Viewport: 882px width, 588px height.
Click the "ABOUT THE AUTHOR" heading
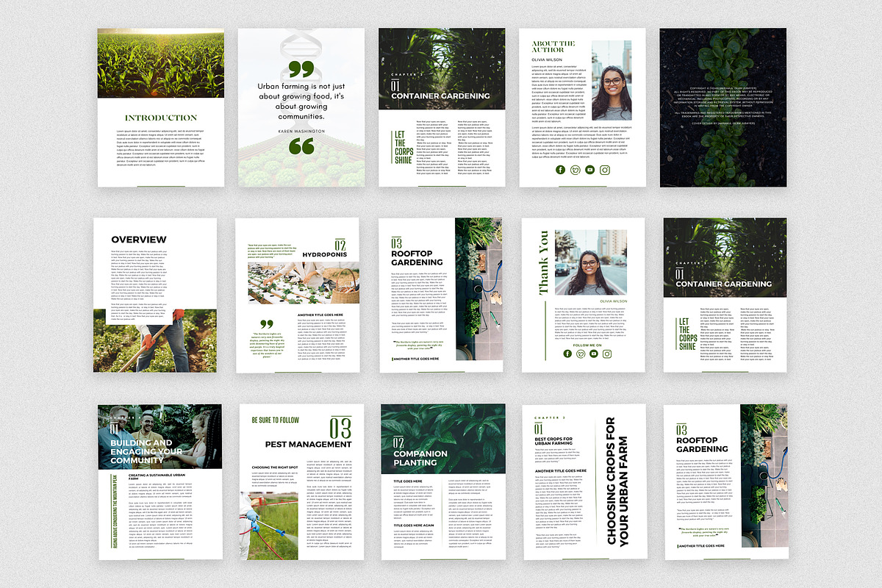pos(553,48)
